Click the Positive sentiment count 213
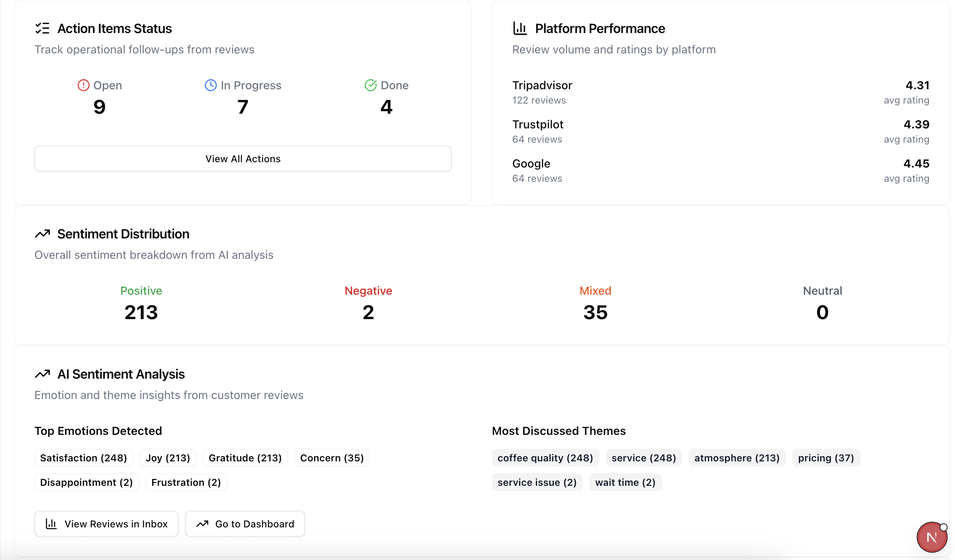This screenshot has width=955, height=560. tap(141, 312)
